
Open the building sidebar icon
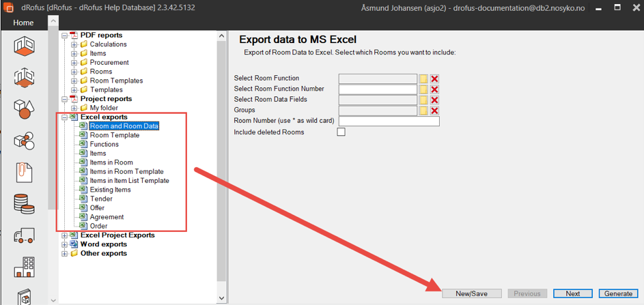24,266
